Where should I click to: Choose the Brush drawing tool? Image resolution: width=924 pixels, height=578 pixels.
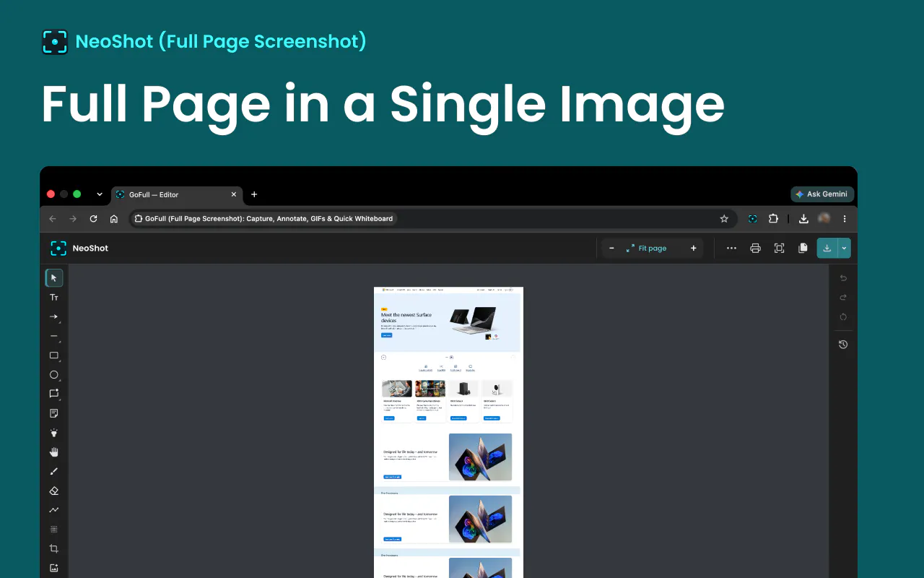[x=53, y=471]
